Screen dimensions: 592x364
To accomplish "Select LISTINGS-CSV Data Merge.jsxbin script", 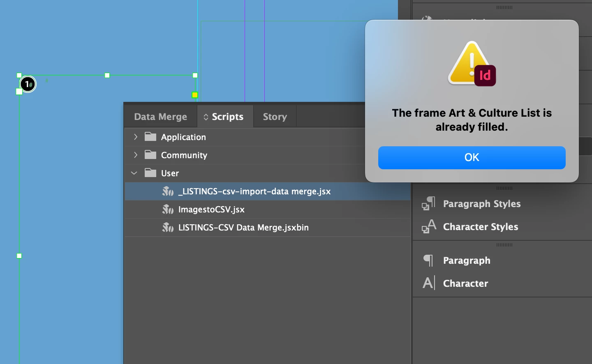I will [x=267, y=228].
